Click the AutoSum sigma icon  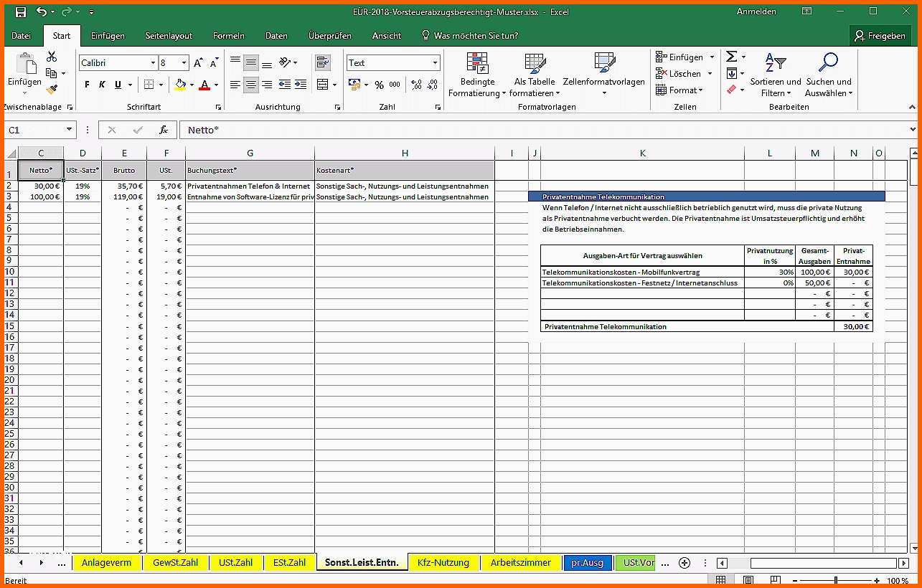pyautogui.click(x=731, y=57)
